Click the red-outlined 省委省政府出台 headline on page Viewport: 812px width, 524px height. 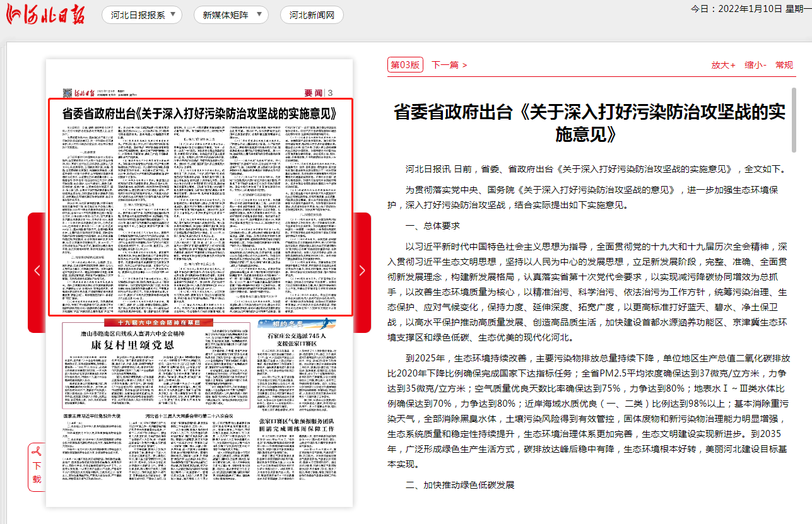(x=199, y=114)
